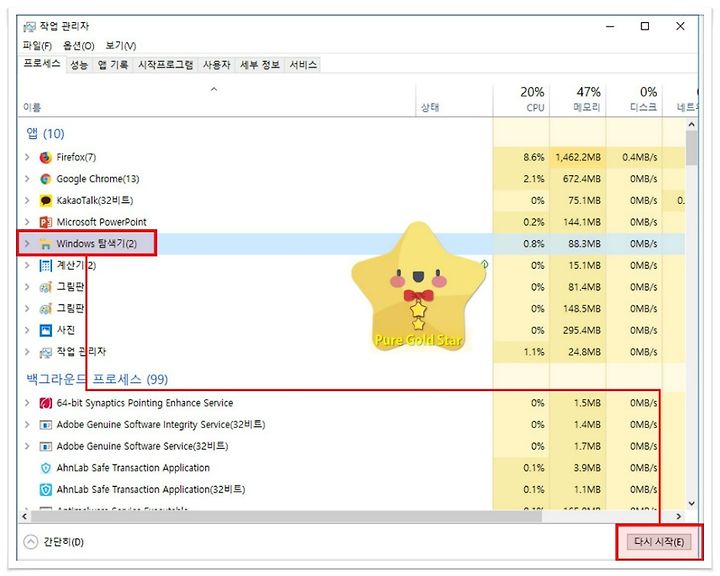Expand the Adobe Genuine Software Integrity Service row
720x576 pixels.
(x=27, y=425)
